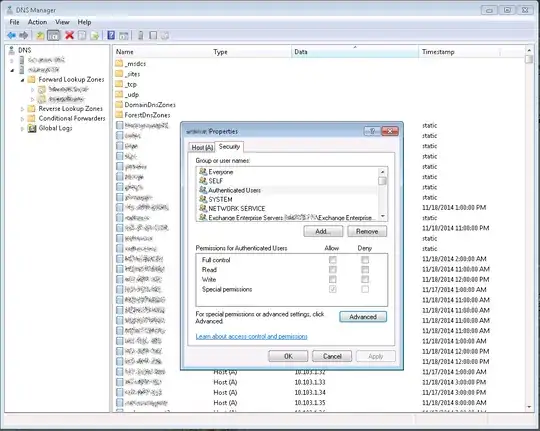
Task: Switch to the Host (A) tab
Action: coord(202,147)
